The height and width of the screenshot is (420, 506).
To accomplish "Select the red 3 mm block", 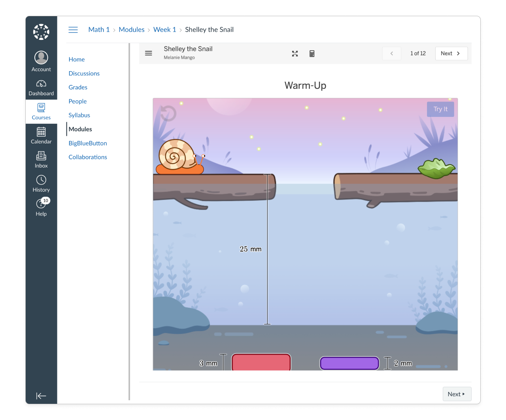I will click(x=261, y=362).
